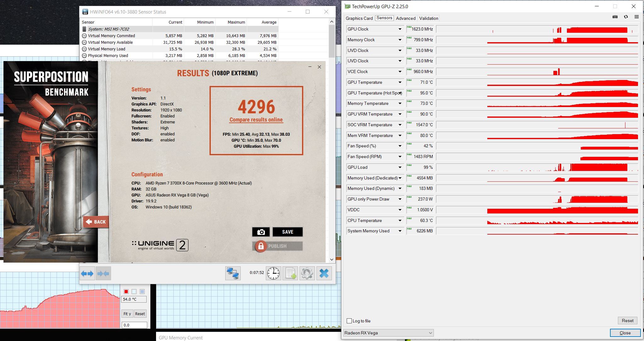644x341 pixels.
Task: Click Superposition camera screenshot button
Action: [261, 232]
